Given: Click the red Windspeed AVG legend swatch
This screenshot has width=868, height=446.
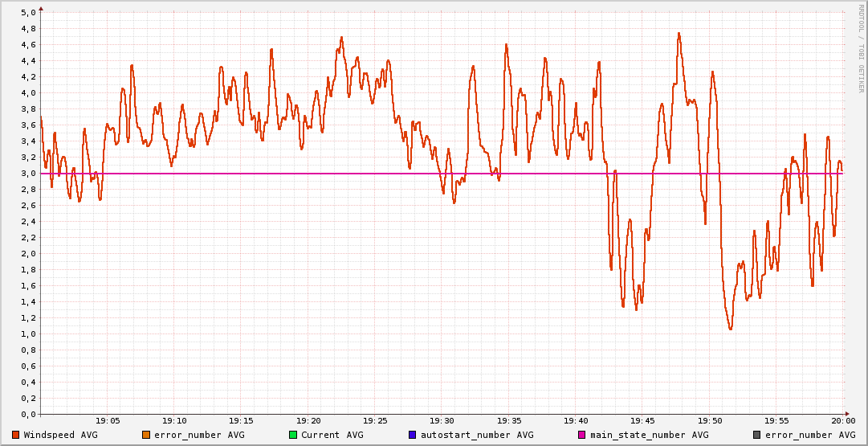Looking at the screenshot, I should coord(16,435).
